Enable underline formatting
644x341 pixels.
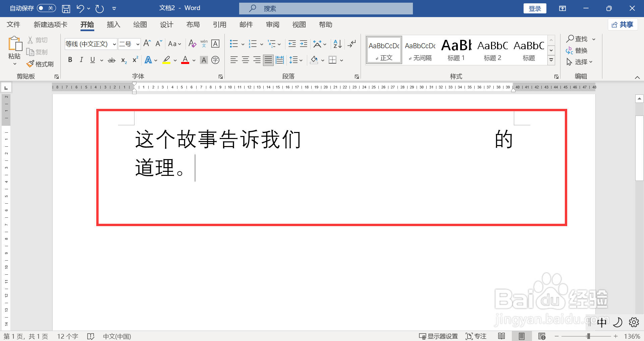pyautogui.click(x=92, y=60)
